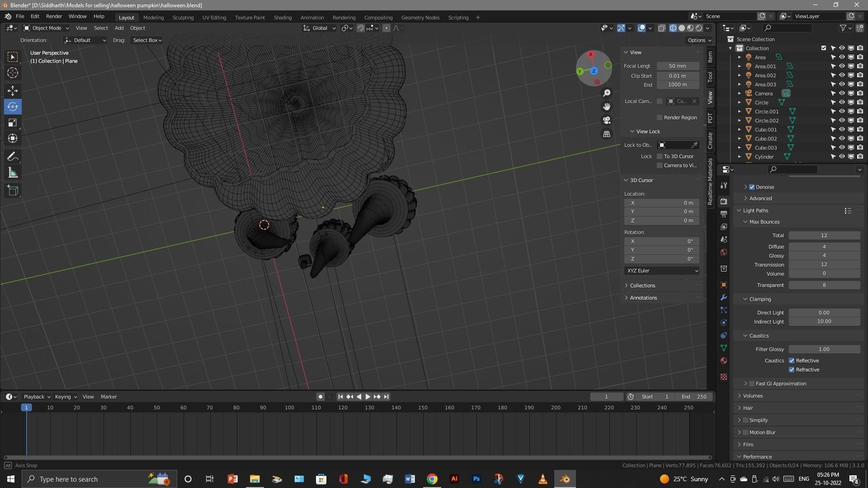Disable Refractive caustics checkbox
This screenshot has height=488, width=868.
pos(792,370)
